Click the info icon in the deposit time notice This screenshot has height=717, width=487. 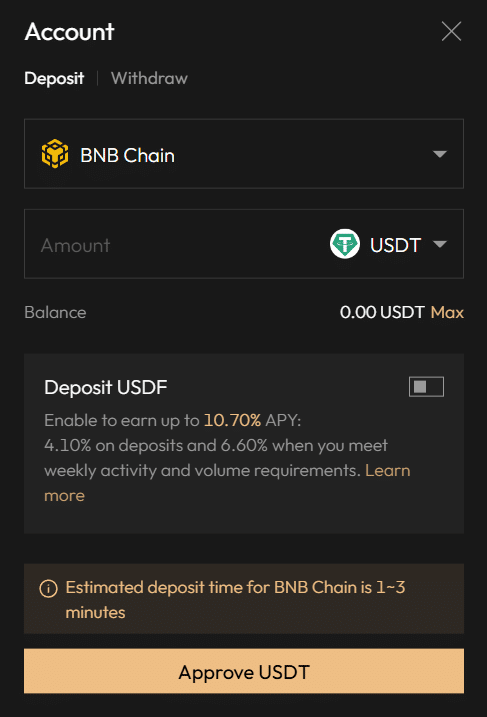point(48,589)
